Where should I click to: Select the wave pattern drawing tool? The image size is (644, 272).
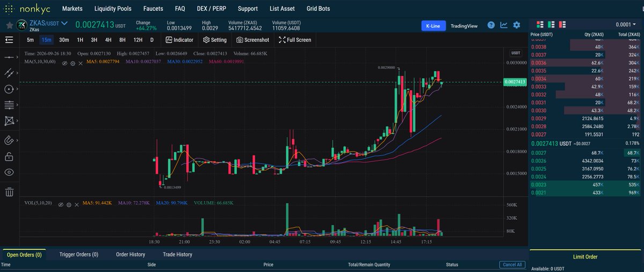pyautogui.click(x=8, y=121)
